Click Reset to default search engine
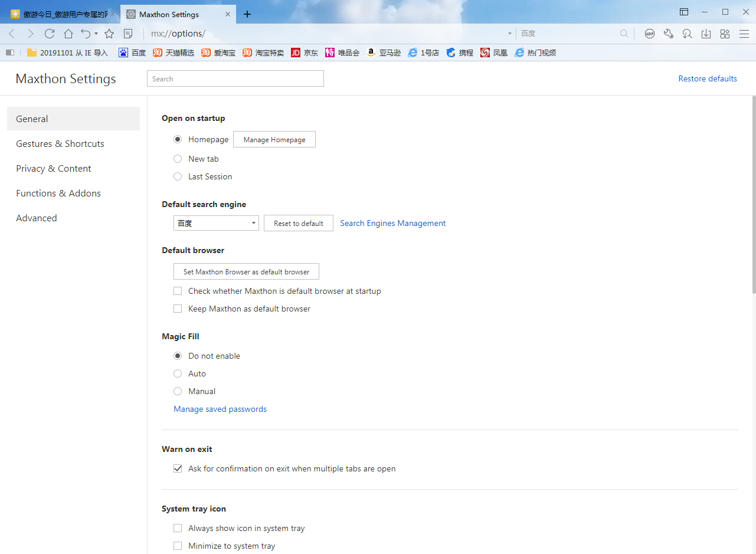 [x=299, y=223]
